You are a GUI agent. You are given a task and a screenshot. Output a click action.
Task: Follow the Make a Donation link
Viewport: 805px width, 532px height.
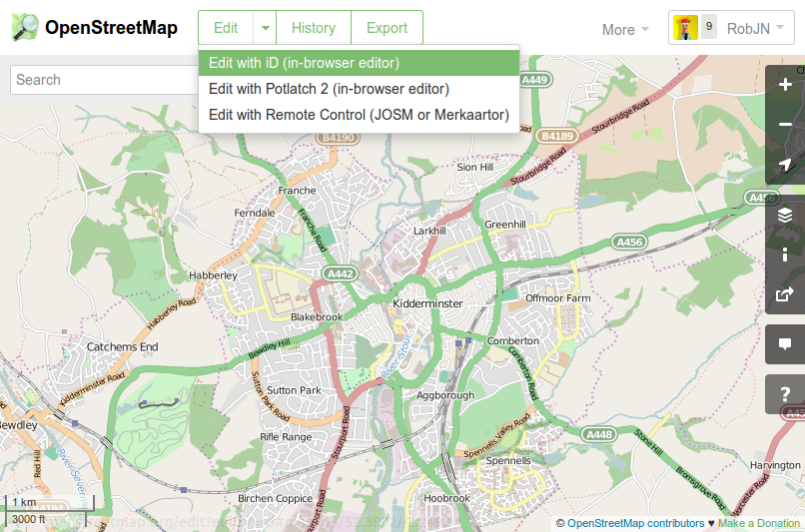click(x=759, y=523)
